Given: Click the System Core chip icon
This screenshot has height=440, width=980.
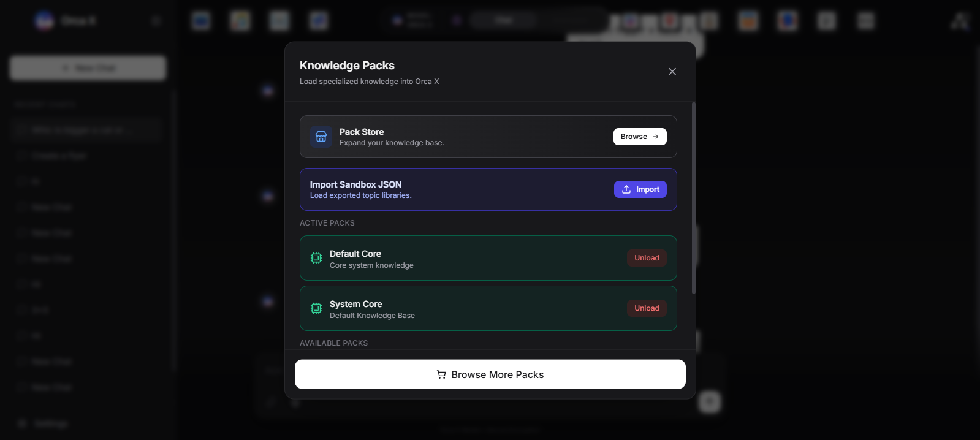Looking at the screenshot, I should 316,308.
